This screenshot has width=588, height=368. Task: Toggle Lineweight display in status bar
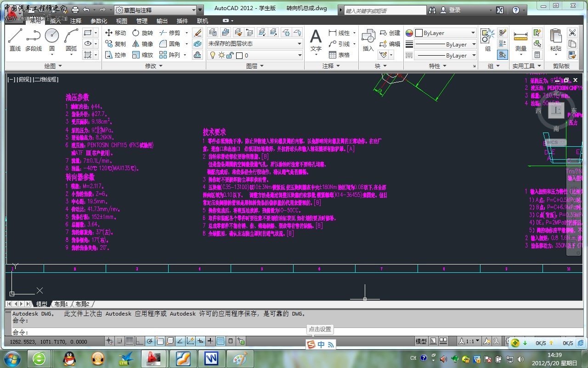point(210,341)
